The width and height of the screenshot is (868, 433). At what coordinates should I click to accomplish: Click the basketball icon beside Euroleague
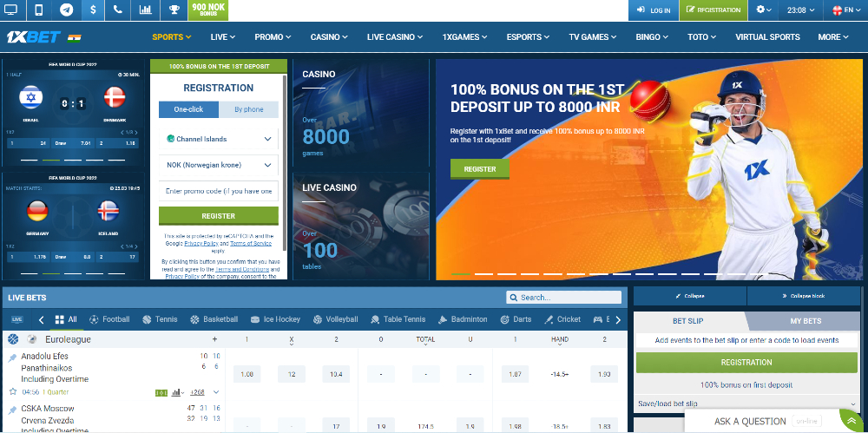[13, 339]
